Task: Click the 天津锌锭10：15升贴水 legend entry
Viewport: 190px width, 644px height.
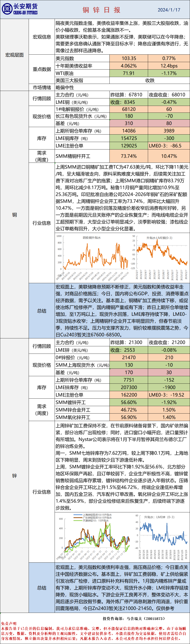Action: click(91, 520)
